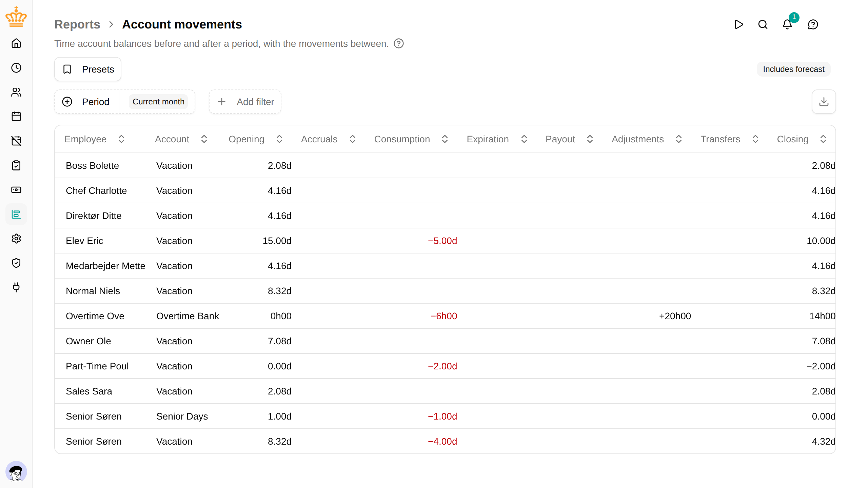Viewport: 868px width, 488px height.
Task: Open user avatar profile
Action: tap(16, 471)
